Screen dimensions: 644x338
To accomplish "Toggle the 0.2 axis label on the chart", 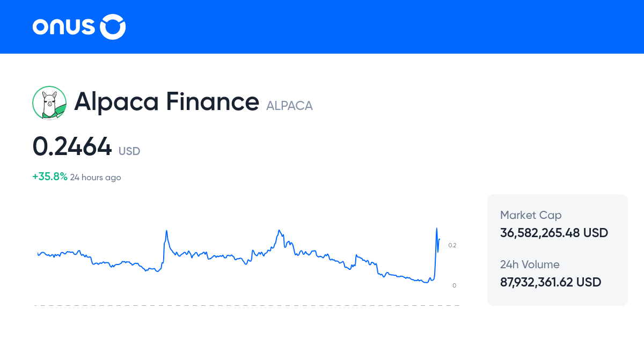I will (x=453, y=245).
